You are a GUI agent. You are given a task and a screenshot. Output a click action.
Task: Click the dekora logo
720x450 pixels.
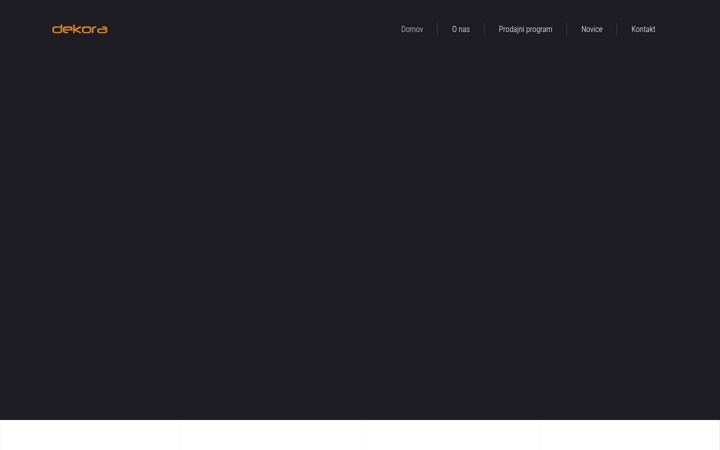80,29
